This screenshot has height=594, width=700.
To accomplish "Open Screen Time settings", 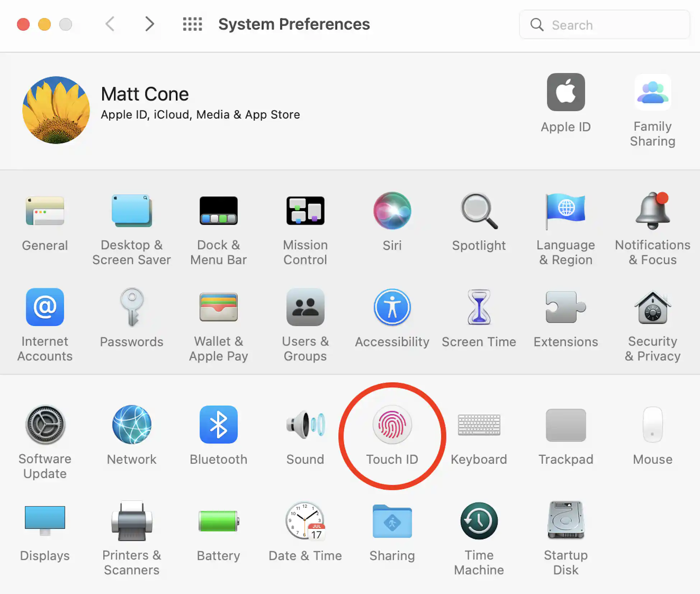I will (479, 307).
